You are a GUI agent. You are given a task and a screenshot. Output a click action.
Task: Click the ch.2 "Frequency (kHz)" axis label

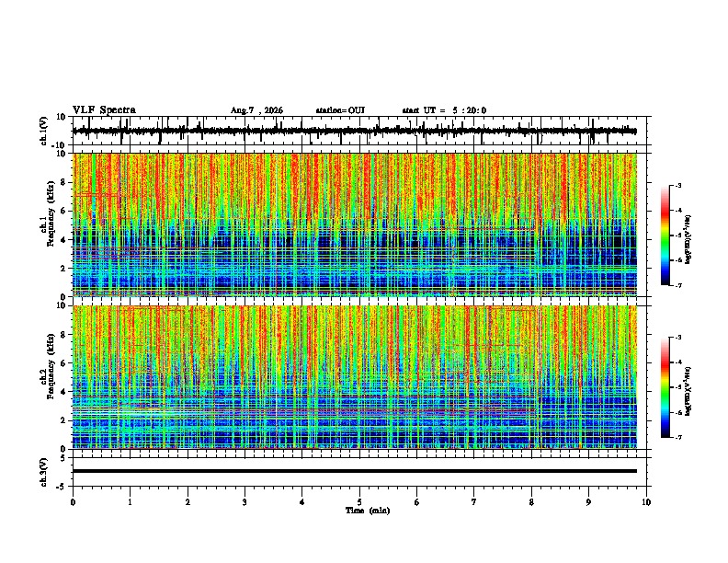(x=51, y=366)
